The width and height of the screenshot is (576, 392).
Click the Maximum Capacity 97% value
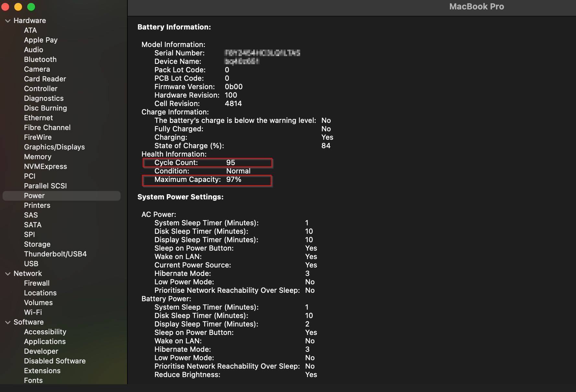(x=234, y=179)
